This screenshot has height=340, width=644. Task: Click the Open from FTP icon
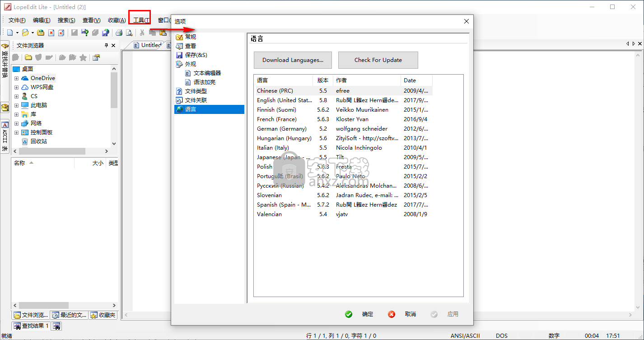pos(41,33)
